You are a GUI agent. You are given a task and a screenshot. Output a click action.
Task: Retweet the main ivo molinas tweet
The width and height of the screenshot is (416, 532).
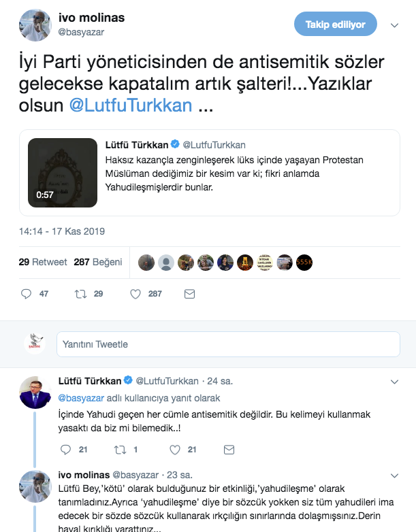click(80, 294)
